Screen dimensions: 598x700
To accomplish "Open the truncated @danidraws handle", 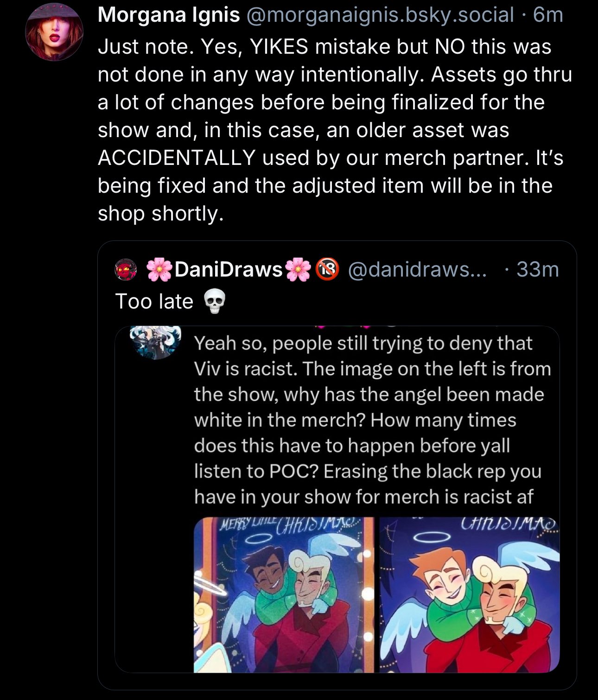I will [x=417, y=269].
